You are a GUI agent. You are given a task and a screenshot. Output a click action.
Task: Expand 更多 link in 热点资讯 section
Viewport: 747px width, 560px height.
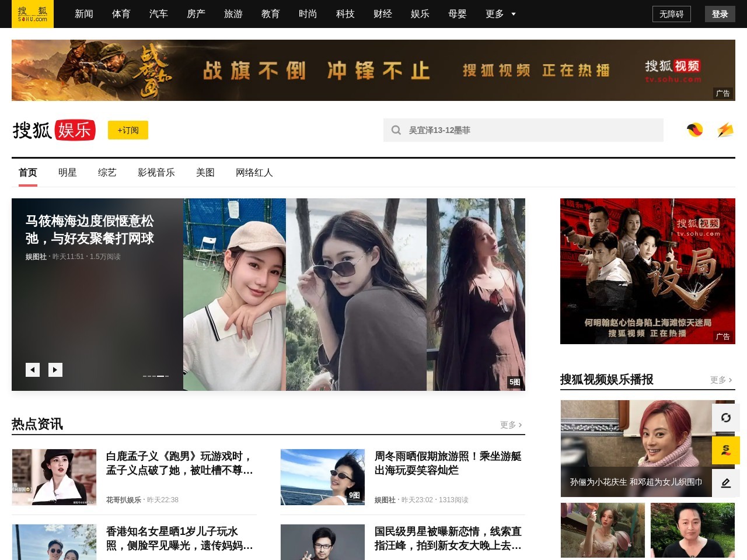pyautogui.click(x=511, y=425)
